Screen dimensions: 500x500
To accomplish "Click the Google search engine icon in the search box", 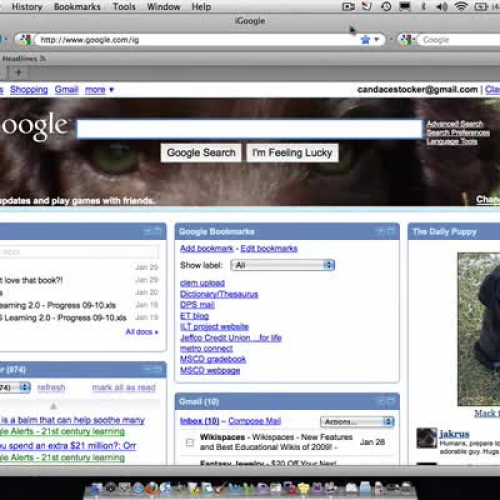I will [x=405, y=40].
